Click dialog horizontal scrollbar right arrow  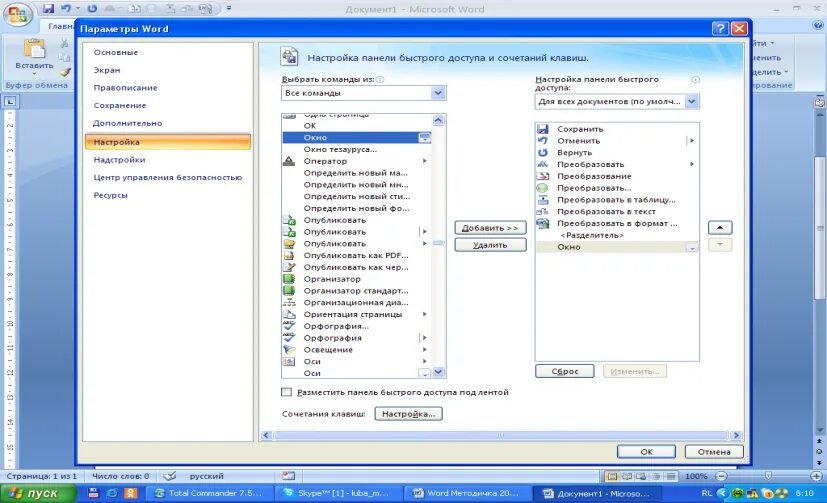coord(736,435)
